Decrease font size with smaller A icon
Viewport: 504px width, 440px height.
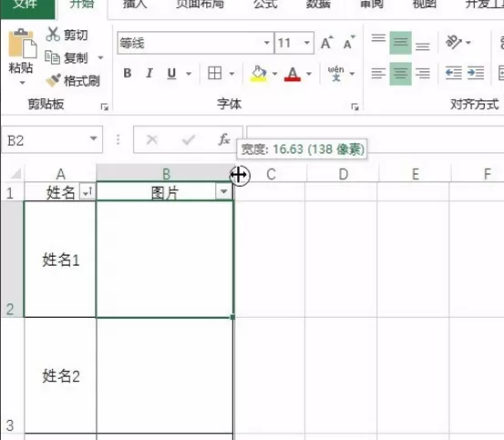349,43
